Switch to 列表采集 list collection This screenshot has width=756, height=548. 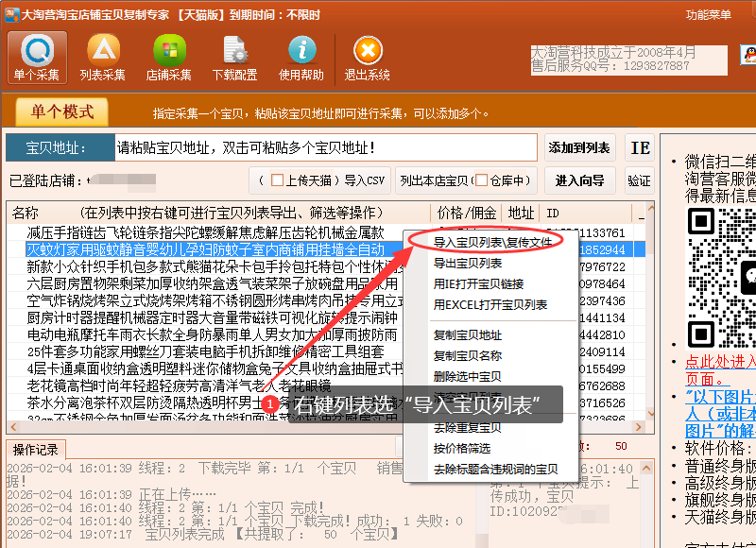(x=103, y=58)
